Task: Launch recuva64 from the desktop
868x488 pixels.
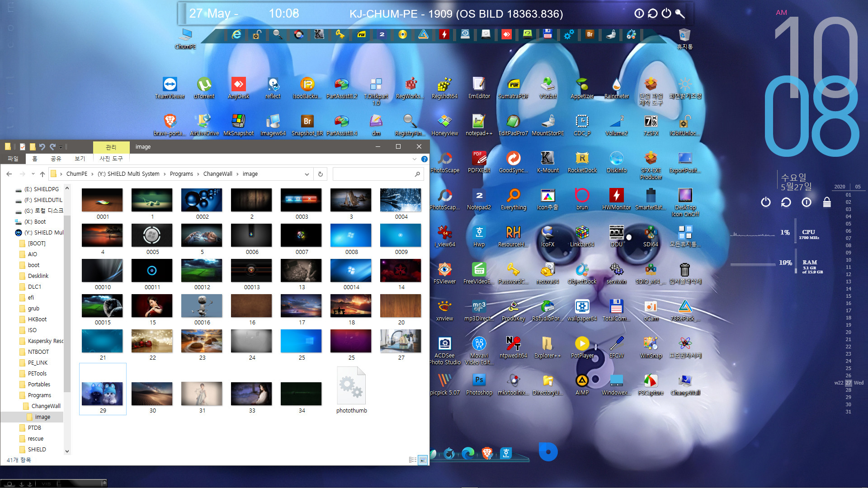Action: coord(548,273)
